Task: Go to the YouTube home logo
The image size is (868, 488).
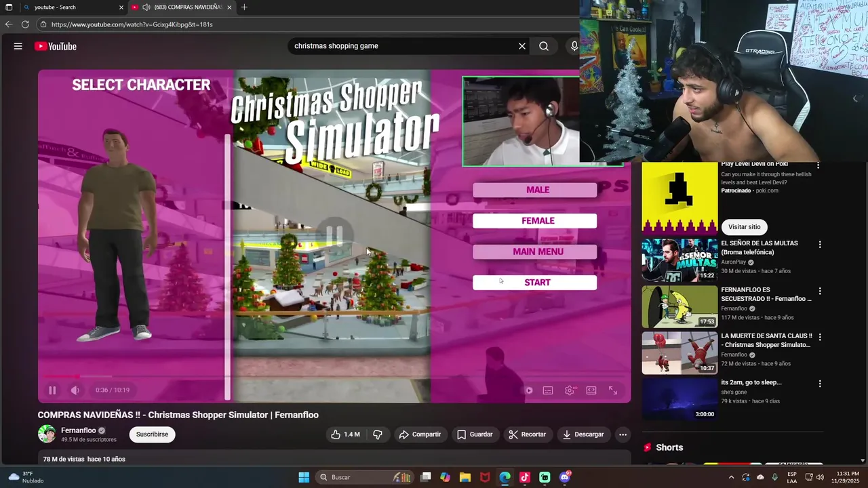Action: coord(56,46)
